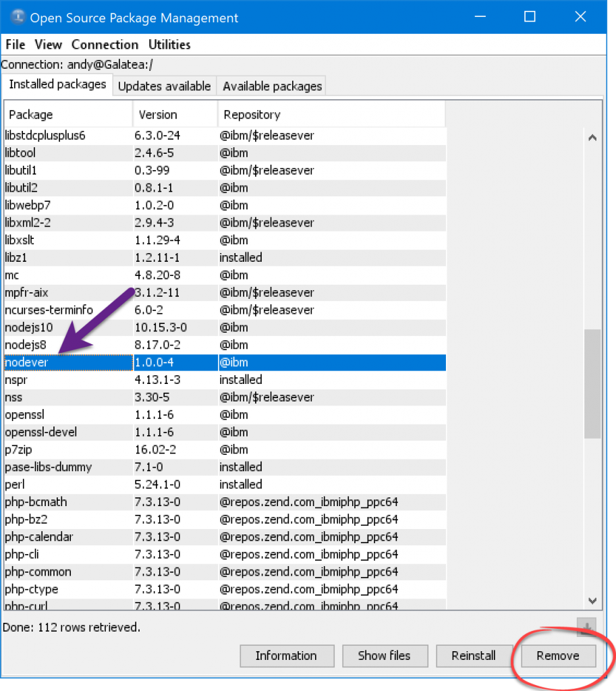Open the Utilities menu

tap(169, 45)
